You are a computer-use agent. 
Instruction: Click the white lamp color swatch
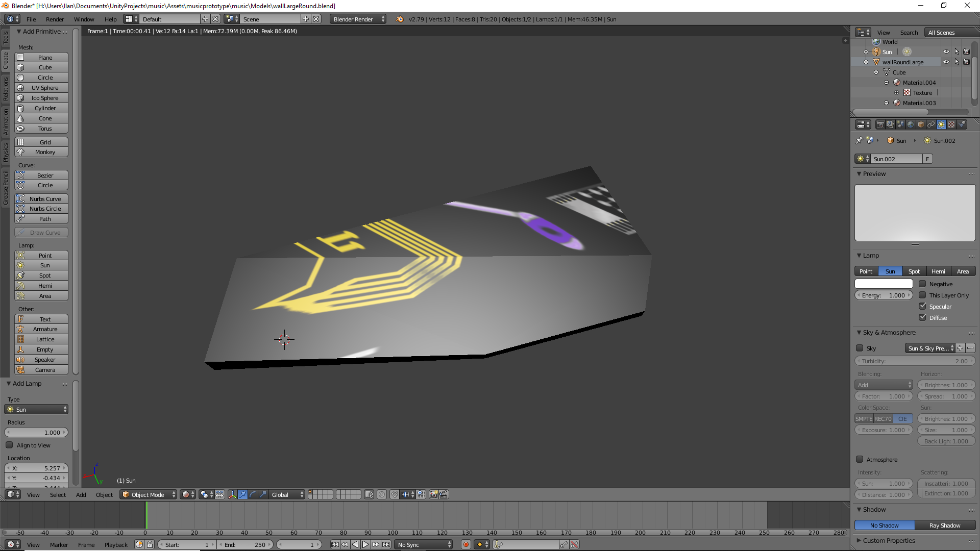point(884,284)
